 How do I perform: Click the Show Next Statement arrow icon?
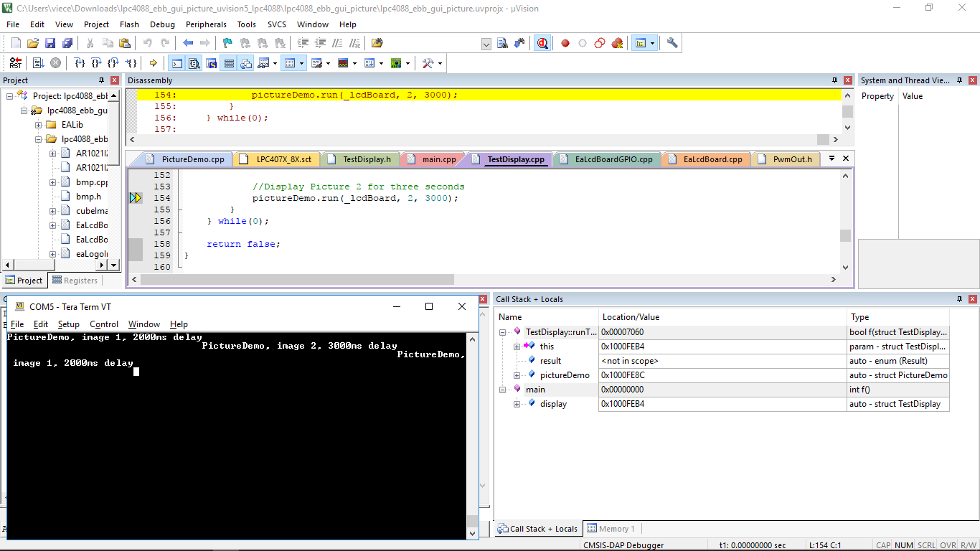(153, 63)
